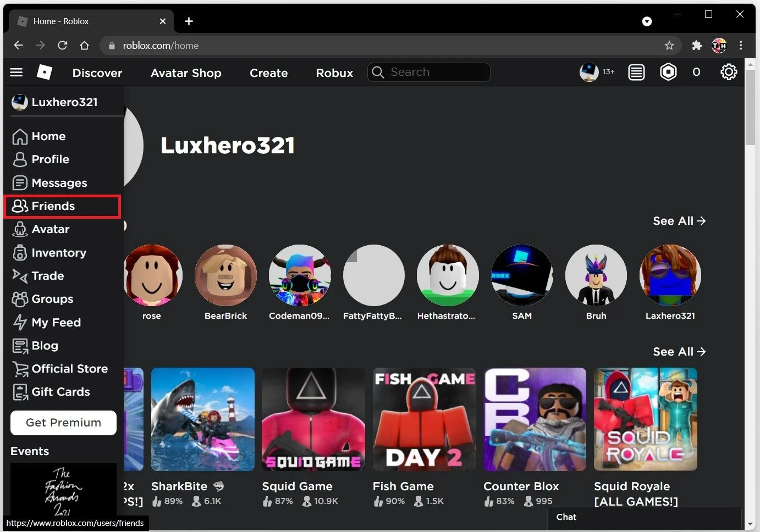Click the vertical page scrollbar thumb
This screenshot has width=760, height=532.
tap(750, 107)
